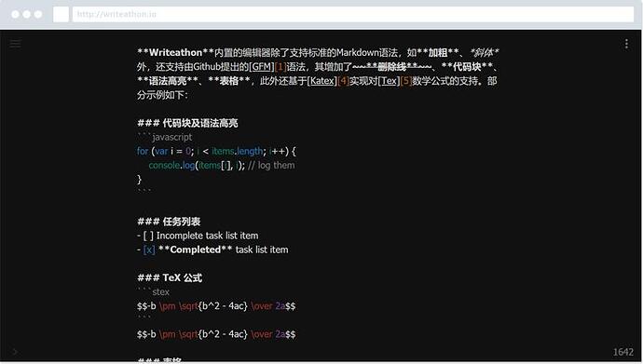Click the footnote reference [1]
The height and width of the screenshot is (364, 643).
pyautogui.click(x=280, y=67)
